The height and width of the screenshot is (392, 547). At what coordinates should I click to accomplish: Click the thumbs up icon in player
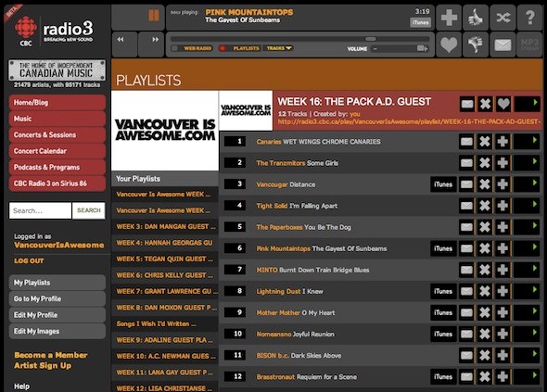[x=476, y=18]
